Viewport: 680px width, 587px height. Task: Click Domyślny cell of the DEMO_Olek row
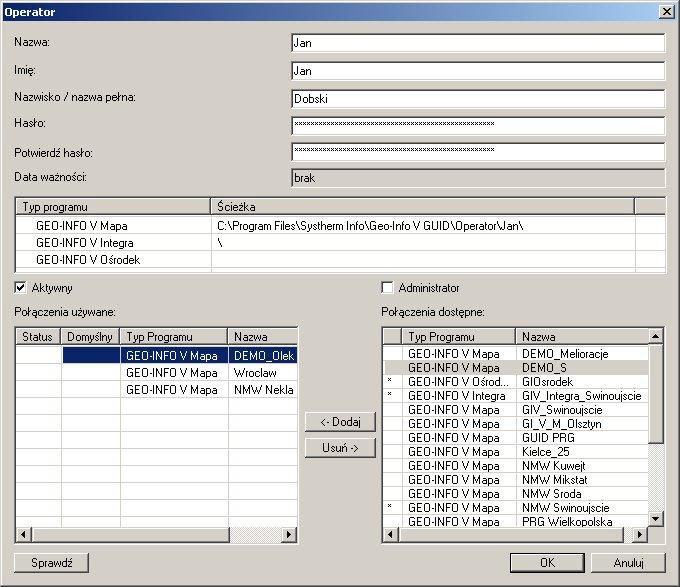coord(91,355)
